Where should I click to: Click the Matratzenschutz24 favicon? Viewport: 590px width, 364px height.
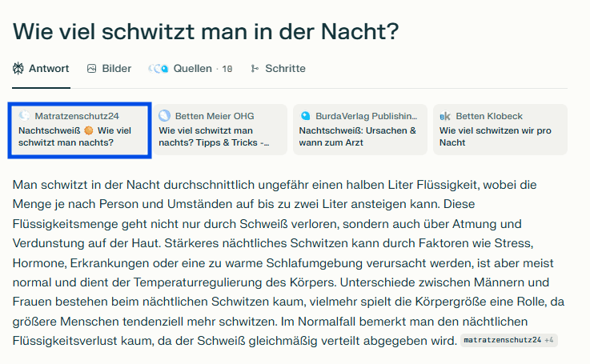pos(25,115)
